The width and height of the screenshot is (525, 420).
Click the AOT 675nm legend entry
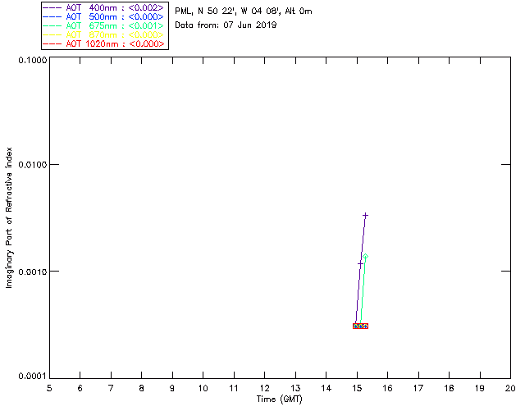tap(103, 25)
